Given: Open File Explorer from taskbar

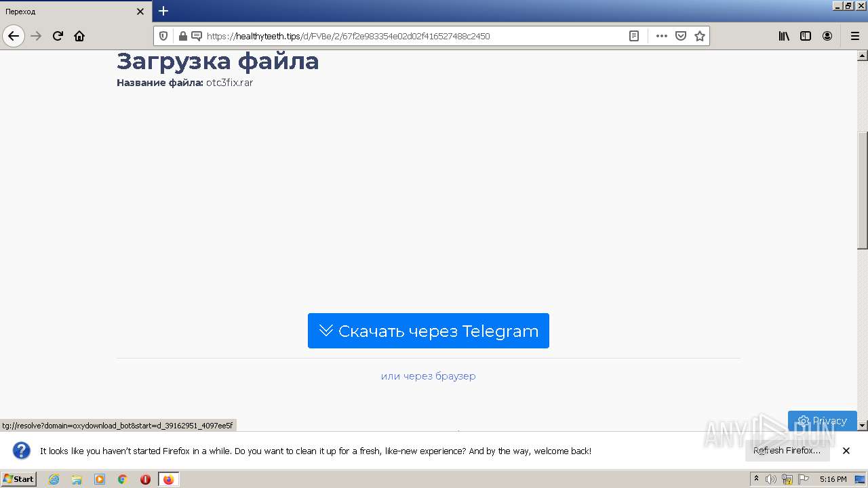Looking at the screenshot, I should (x=77, y=479).
